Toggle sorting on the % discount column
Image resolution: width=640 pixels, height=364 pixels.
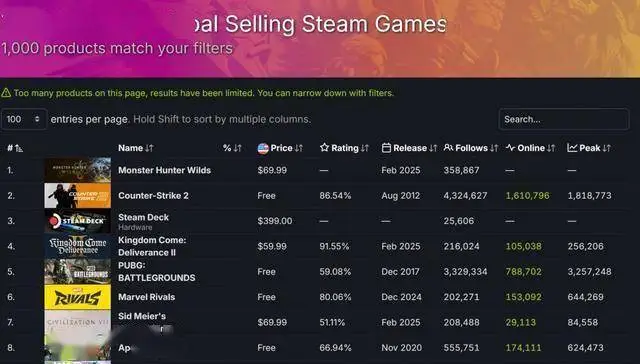[238, 148]
